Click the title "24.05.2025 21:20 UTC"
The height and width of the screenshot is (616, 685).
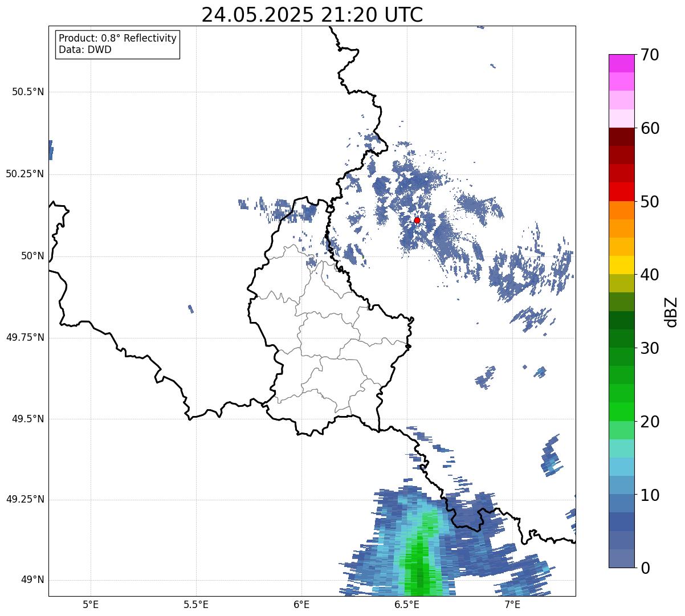(312, 15)
